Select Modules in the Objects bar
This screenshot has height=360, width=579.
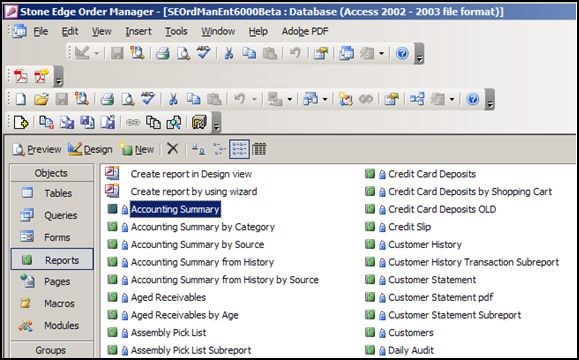point(52,326)
